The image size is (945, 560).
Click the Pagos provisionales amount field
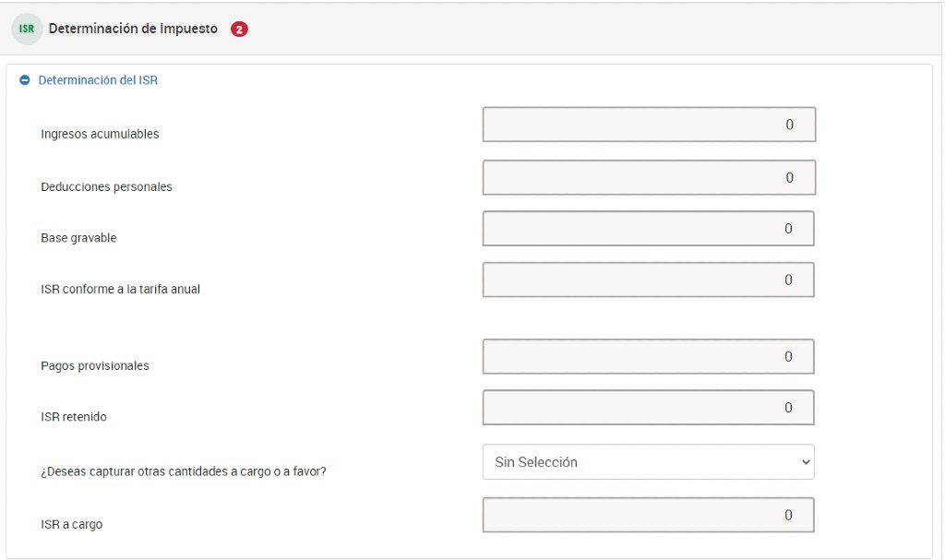(x=648, y=356)
